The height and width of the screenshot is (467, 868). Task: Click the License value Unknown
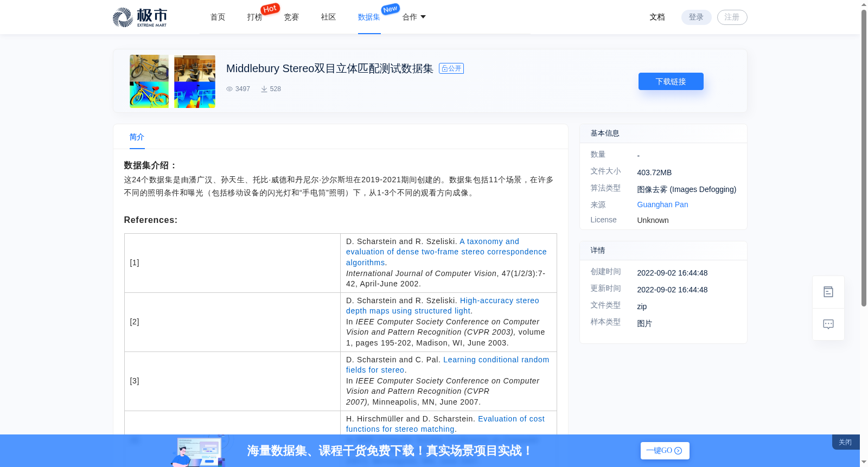point(653,220)
